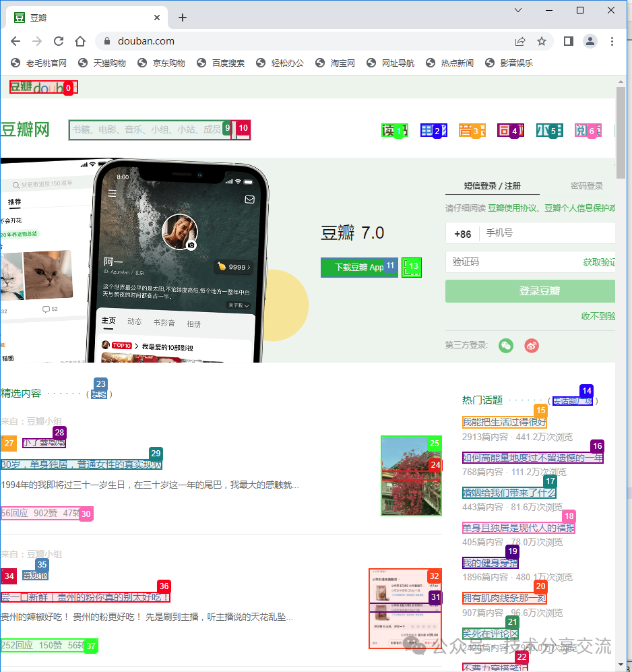Open topic 我的健身穿搭
The image size is (632, 672).
point(491,563)
